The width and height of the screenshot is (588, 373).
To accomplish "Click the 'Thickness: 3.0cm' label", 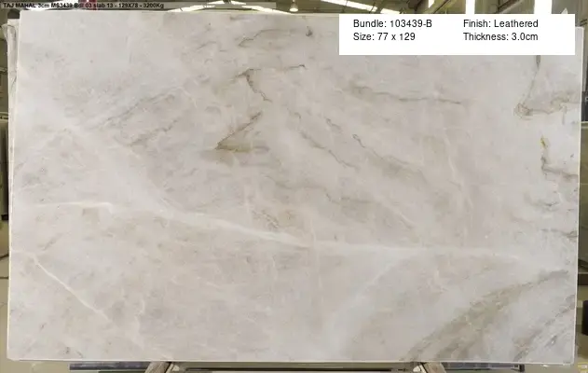I will [500, 36].
